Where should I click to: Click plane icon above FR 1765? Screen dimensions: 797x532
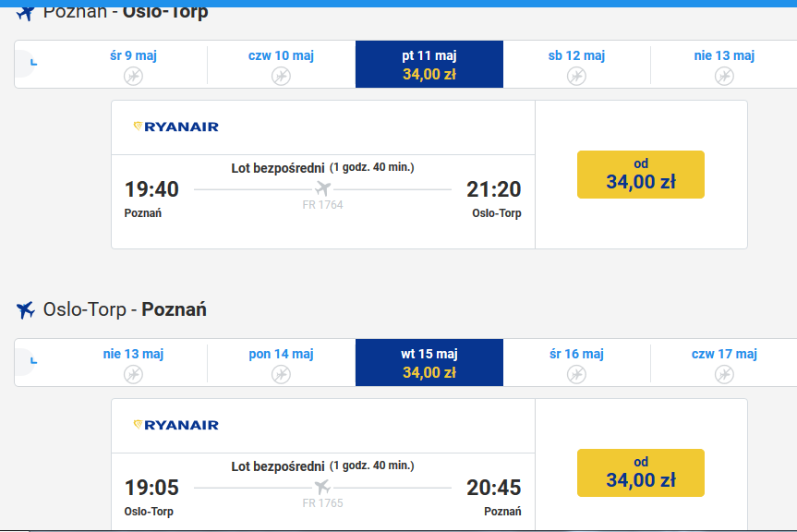[322, 487]
